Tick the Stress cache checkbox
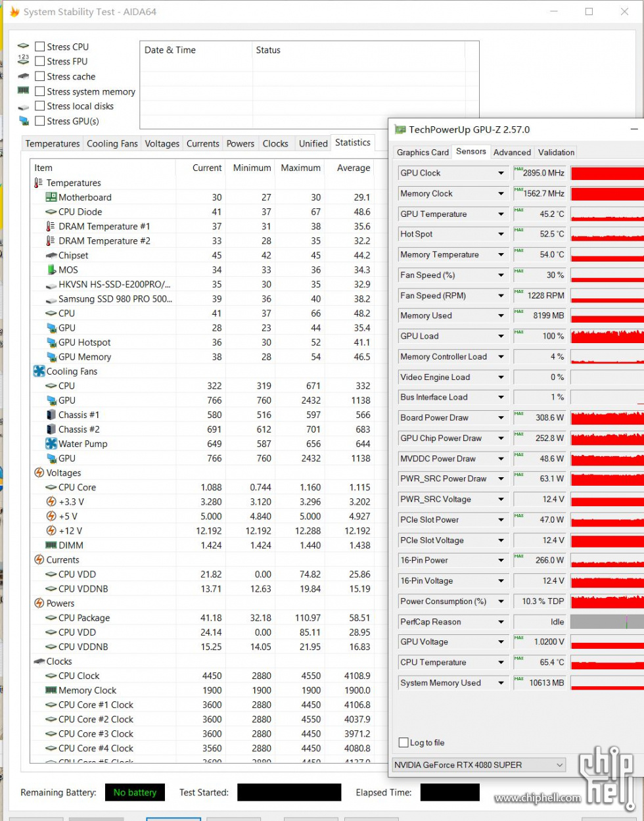The image size is (644, 821). click(x=40, y=76)
